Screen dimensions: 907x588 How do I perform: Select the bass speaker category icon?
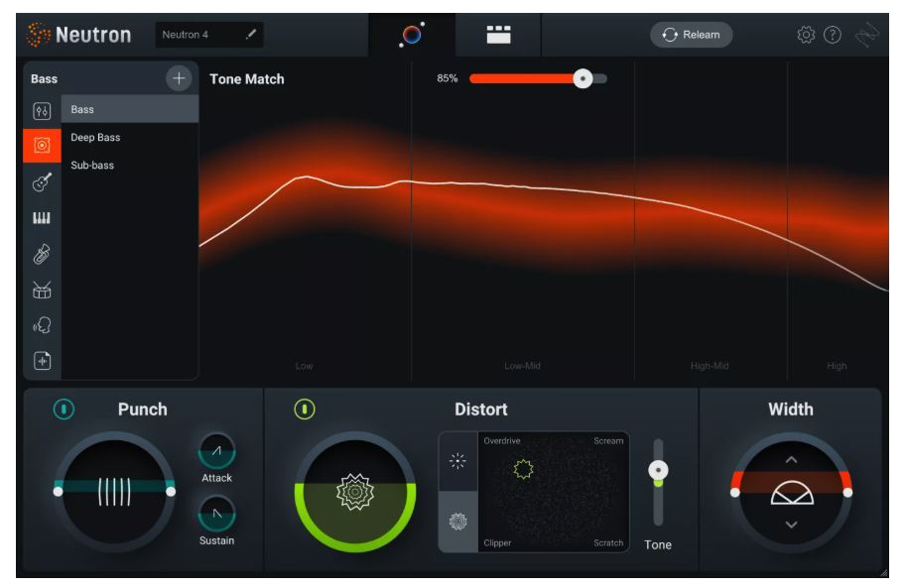(42, 145)
